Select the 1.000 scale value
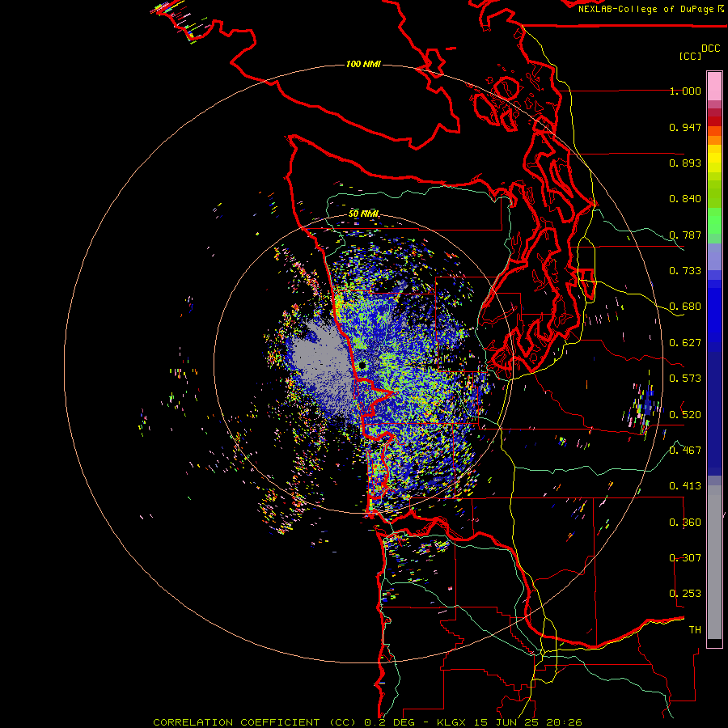This screenshot has height=728, width=728. coord(685,91)
